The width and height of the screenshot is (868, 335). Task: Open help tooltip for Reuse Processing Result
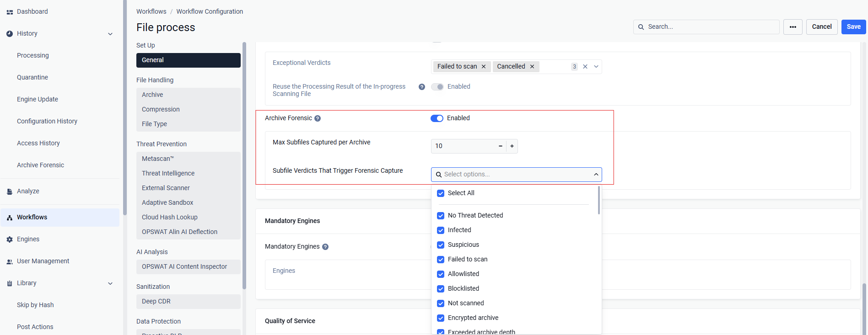coord(422,87)
